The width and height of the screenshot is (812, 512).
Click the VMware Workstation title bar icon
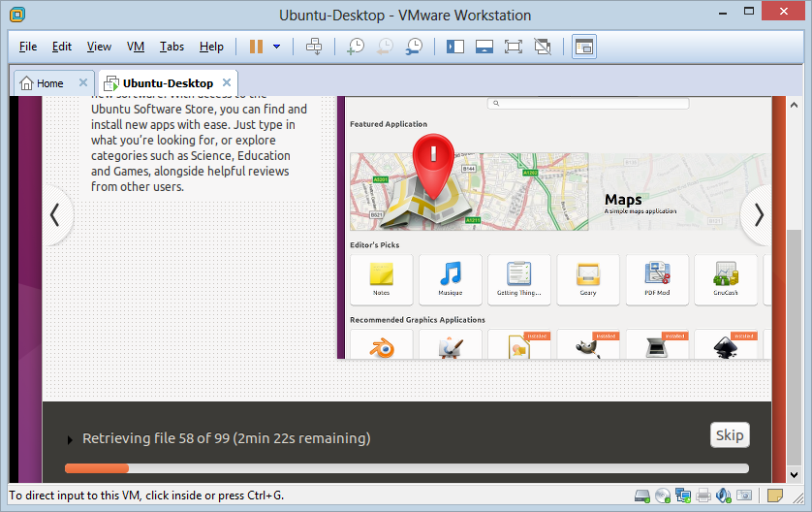click(17, 15)
